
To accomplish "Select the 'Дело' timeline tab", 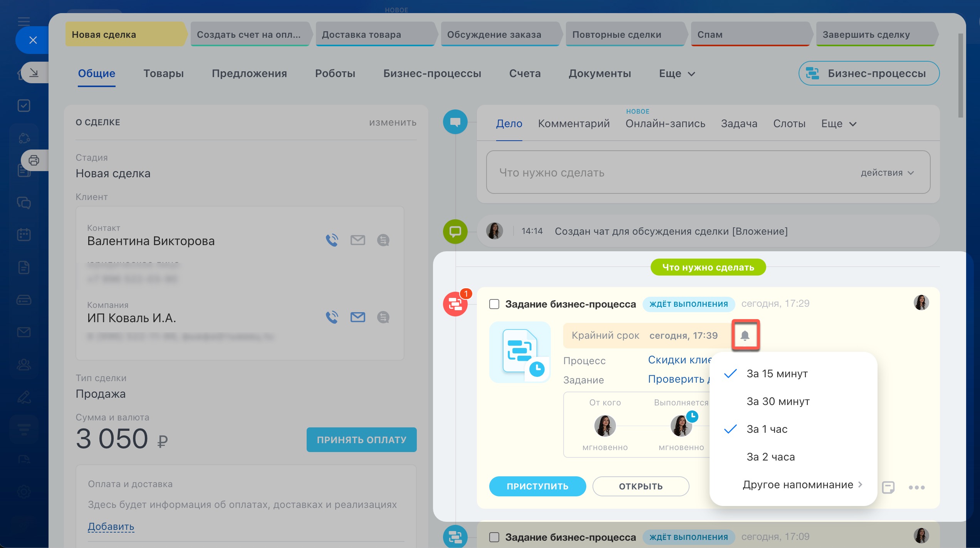I will click(509, 123).
